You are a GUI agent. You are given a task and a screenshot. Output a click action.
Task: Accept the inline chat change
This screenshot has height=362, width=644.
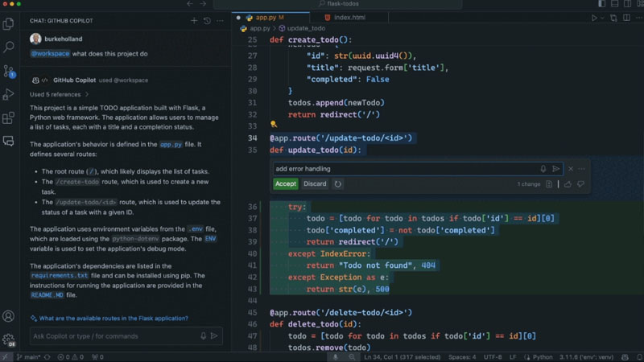coord(286,184)
